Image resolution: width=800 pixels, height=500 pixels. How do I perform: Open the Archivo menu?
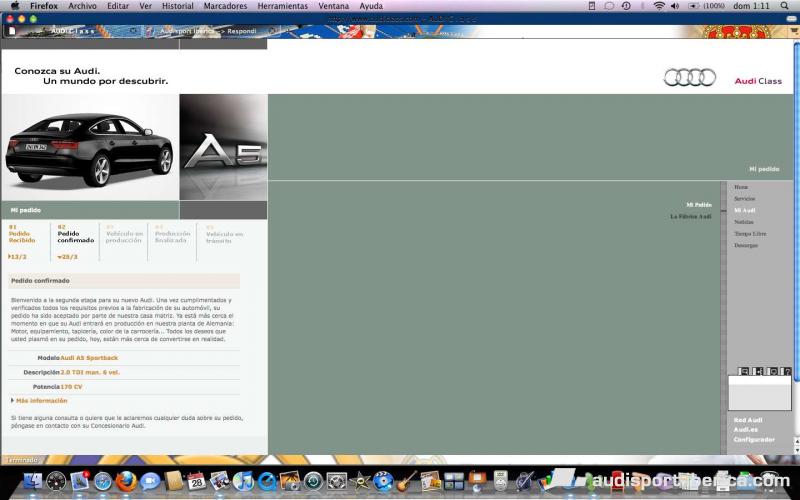pos(82,6)
